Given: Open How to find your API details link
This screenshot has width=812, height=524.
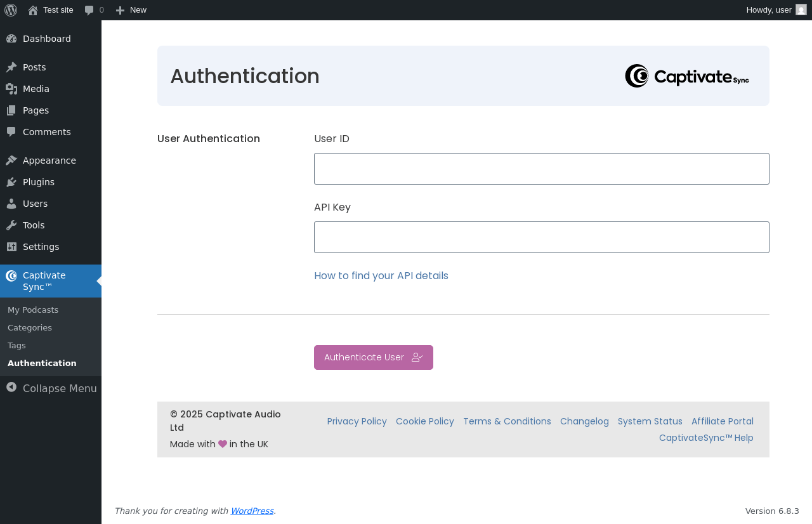Looking at the screenshot, I should click(x=381, y=276).
